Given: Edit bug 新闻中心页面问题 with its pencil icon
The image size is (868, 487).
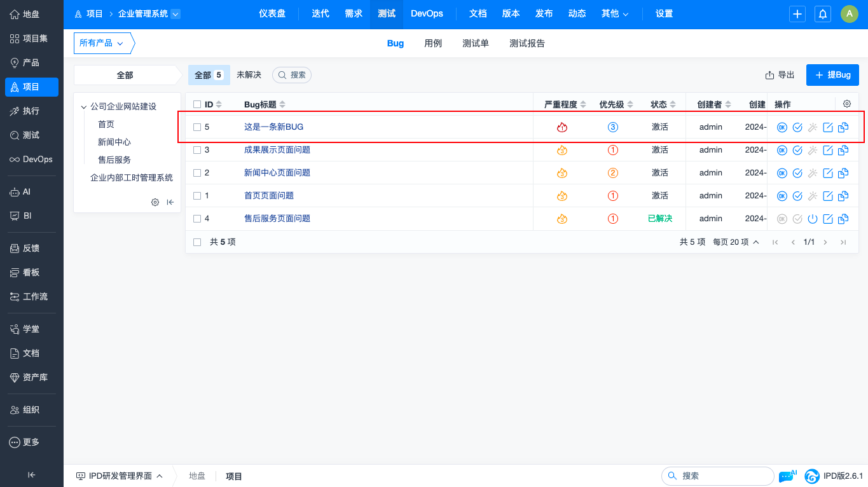Looking at the screenshot, I should pos(828,173).
